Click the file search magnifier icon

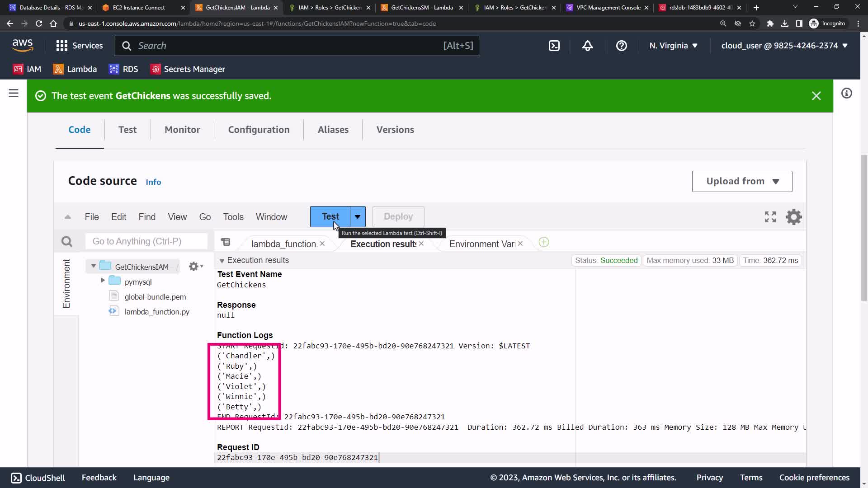tap(67, 242)
